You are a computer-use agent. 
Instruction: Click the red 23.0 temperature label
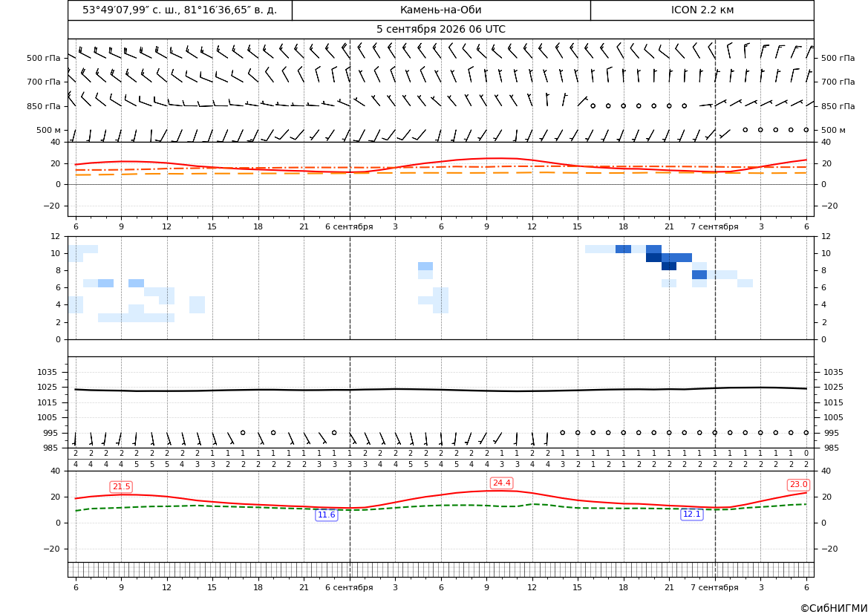tap(798, 485)
